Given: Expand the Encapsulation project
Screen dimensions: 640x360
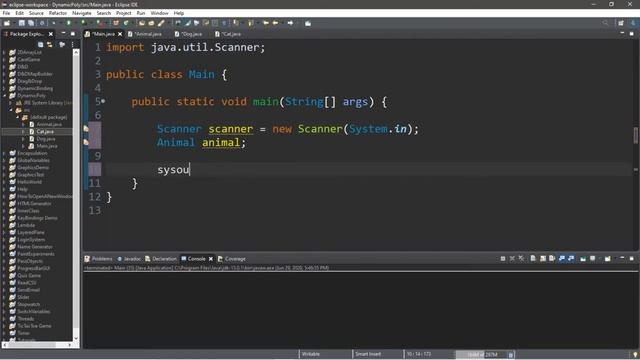Looking at the screenshot, I should [x=4, y=153].
